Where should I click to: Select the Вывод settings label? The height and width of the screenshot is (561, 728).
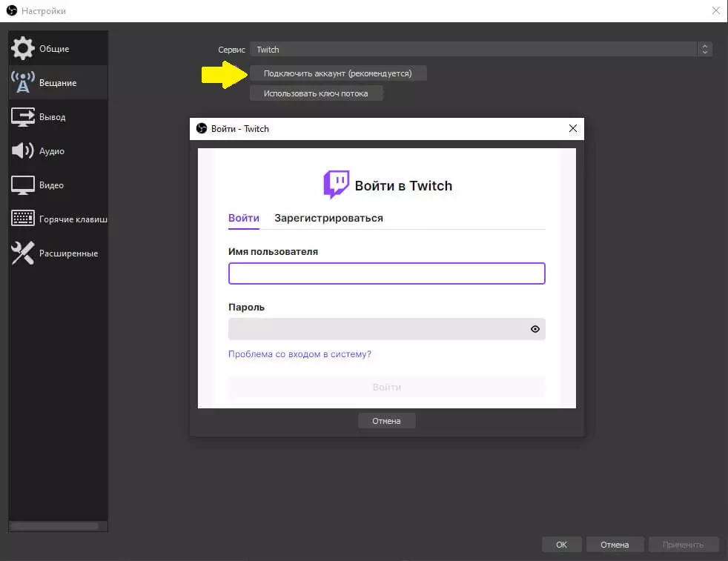(x=52, y=117)
